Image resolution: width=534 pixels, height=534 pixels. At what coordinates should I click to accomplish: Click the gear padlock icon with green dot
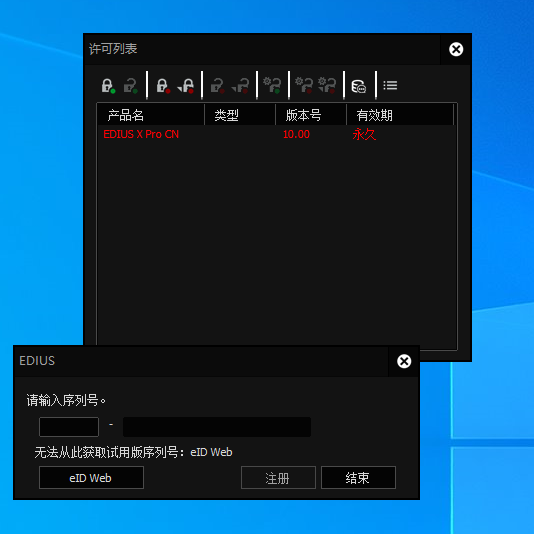coord(272,85)
